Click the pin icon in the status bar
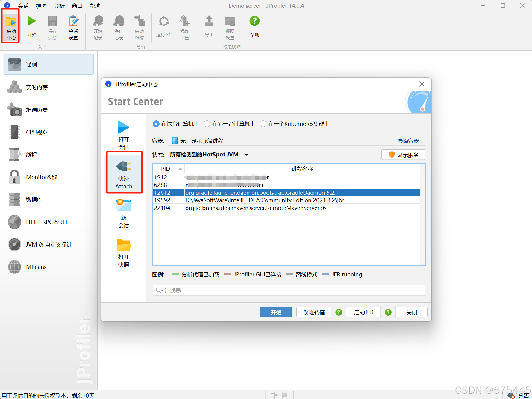532x399 pixels. pos(274,395)
